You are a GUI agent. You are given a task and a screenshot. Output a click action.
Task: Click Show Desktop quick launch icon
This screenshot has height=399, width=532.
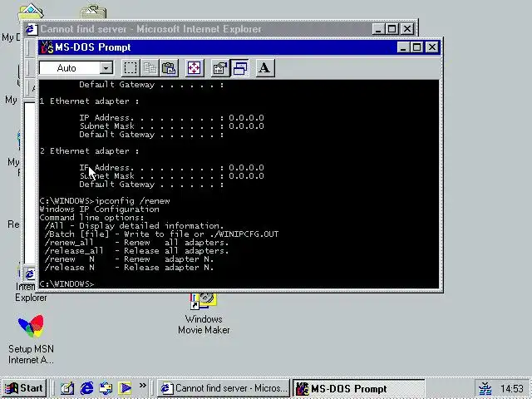click(x=67, y=388)
